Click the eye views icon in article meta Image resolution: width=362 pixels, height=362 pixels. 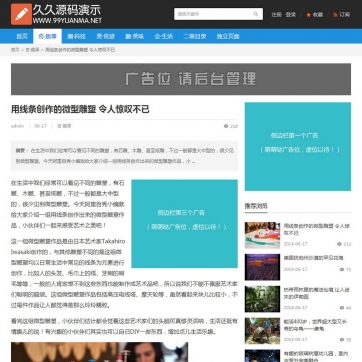226,126
